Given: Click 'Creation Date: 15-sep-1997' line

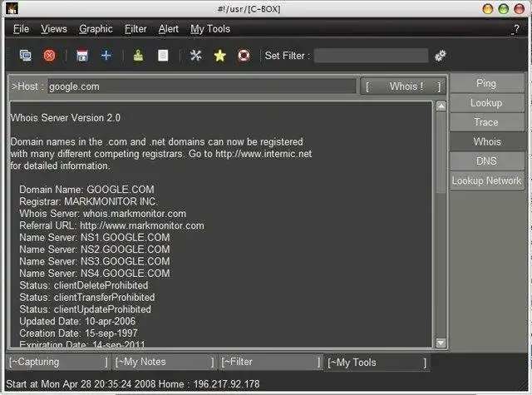Looking at the screenshot, I should [78, 333].
